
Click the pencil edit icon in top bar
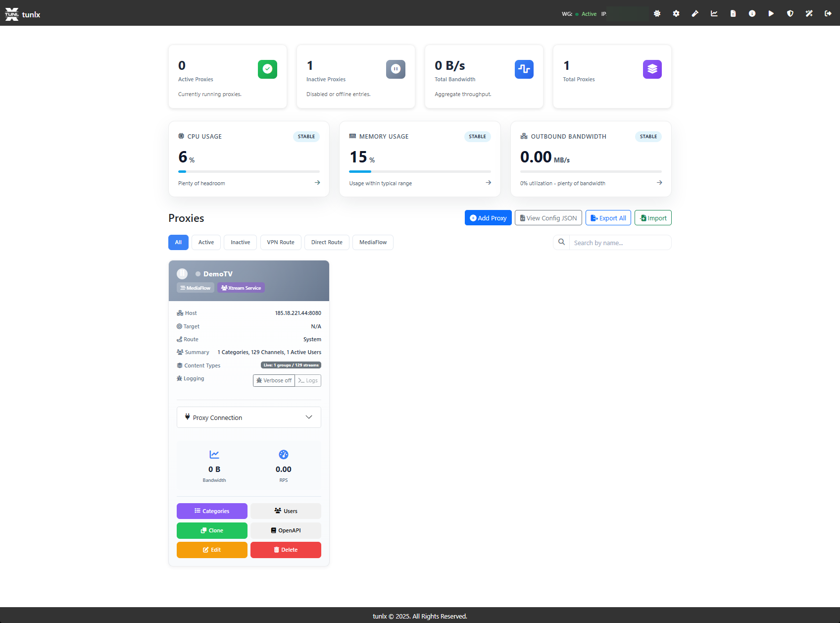coord(695,13)
